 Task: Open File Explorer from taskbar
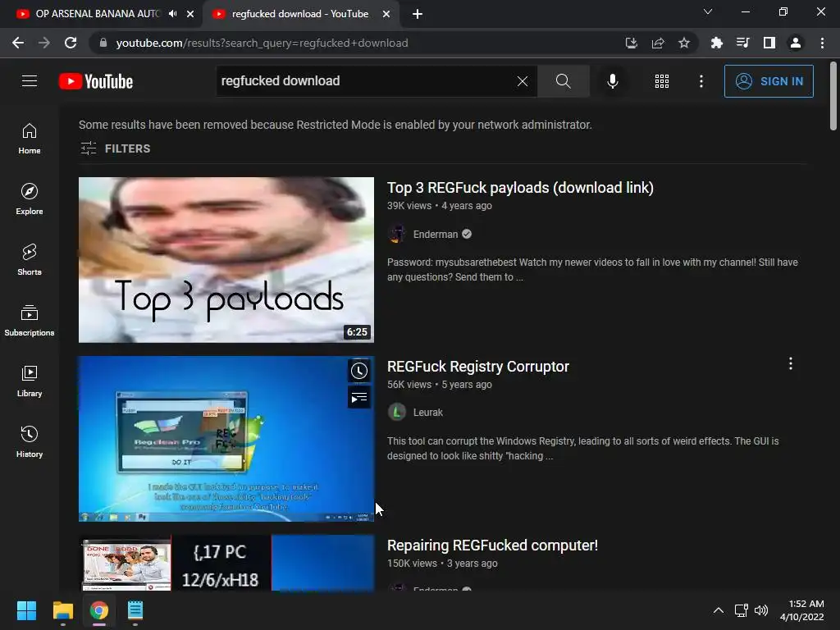coord(62,610)
